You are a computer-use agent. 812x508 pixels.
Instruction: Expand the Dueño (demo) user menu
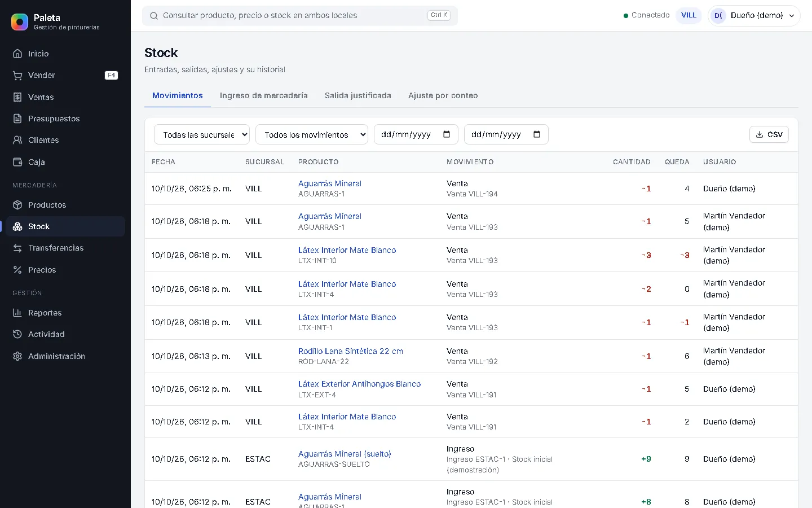point(754,16)
